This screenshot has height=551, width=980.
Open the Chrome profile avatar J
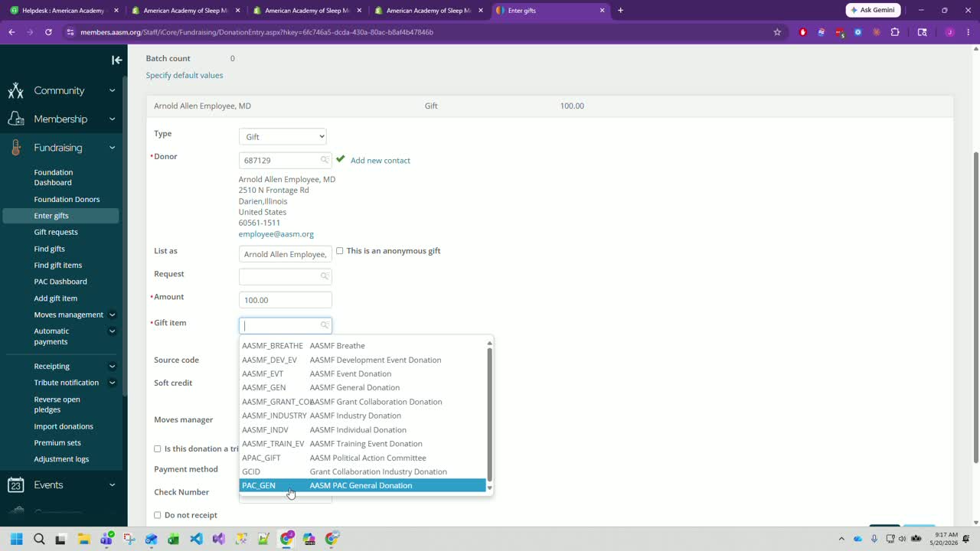949,32
